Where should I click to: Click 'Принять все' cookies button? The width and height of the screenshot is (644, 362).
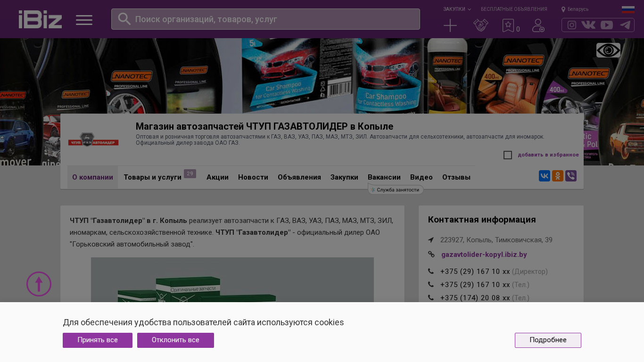tap(98, 340)
